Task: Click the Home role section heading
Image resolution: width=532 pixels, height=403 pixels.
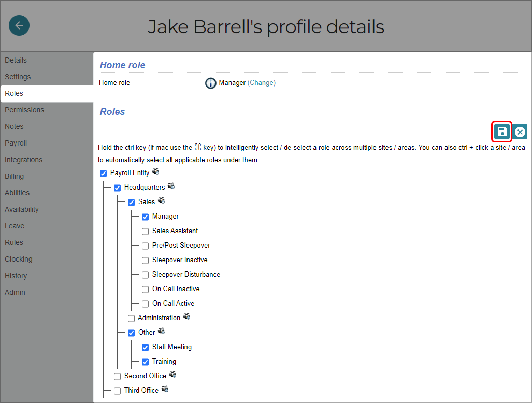Action: coord(122,65)
